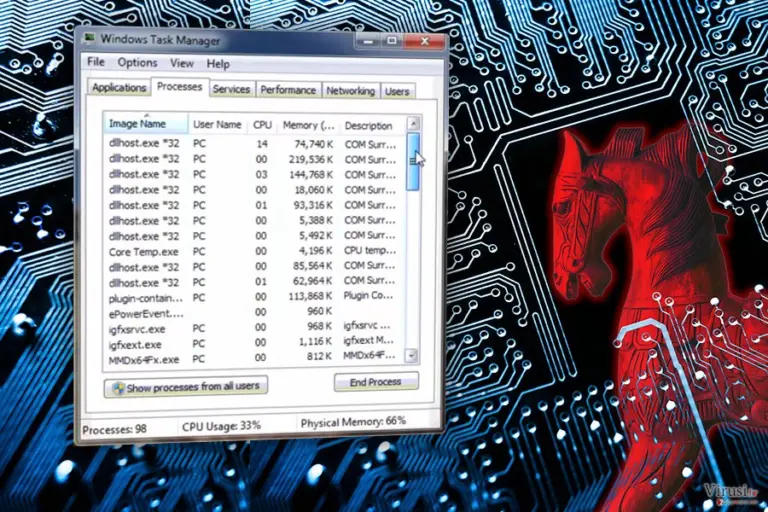Click scrollbar down arrow in process list
This screenshot has height=512, width=768.
[x=412, y=356]
